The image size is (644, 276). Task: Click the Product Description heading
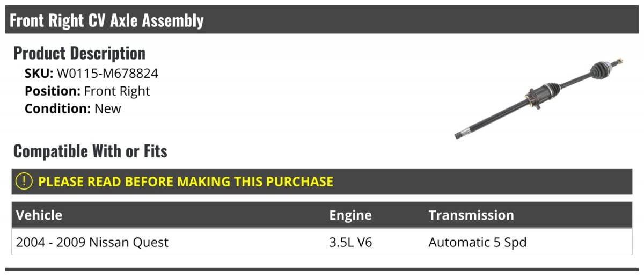(x=79, y=53)
